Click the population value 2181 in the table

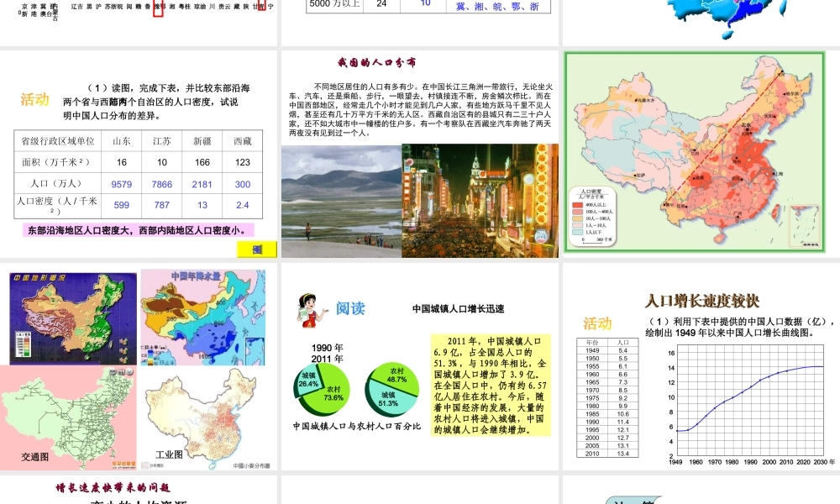coord(202,184)
